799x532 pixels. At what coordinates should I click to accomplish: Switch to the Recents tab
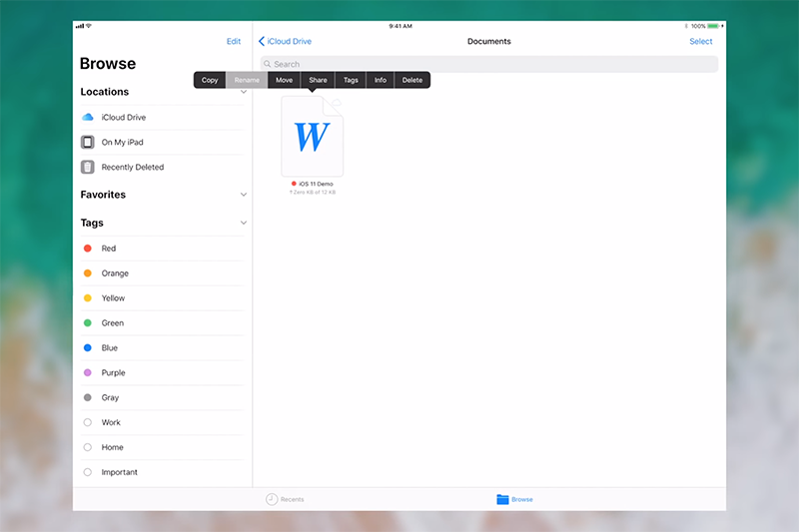[285, 499]
